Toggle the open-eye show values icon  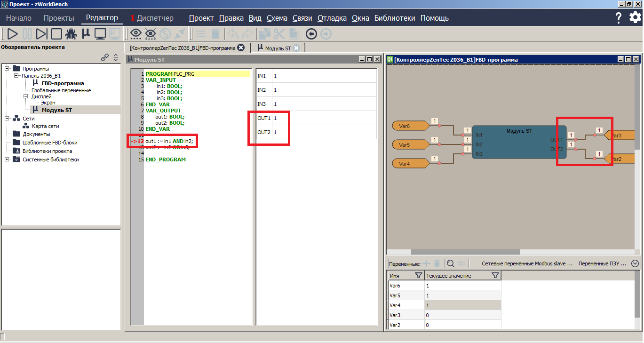coord(136,34)
